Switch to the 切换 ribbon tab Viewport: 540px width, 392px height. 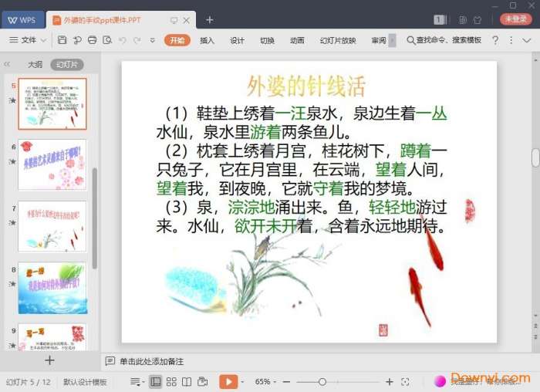[267, 40]
